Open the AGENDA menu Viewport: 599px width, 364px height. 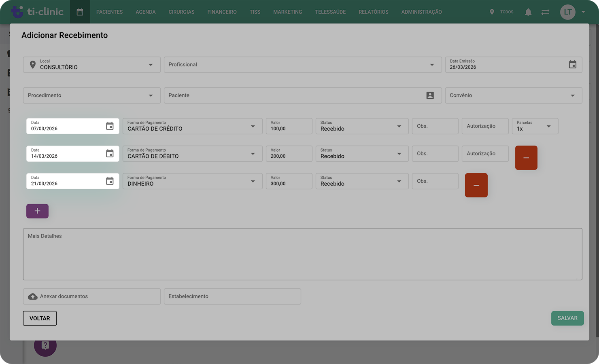tap(146, 12)
